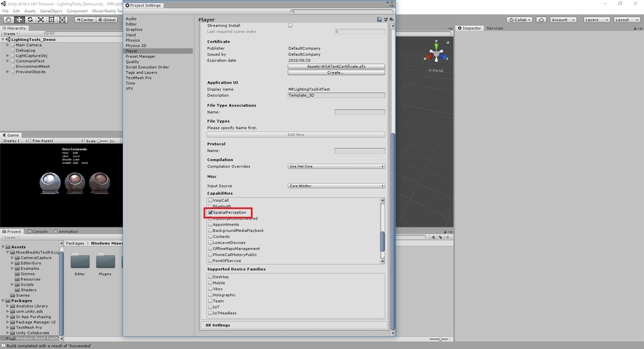Screen dimensions: 644x349
Task: Select the Rect transform tool
Action: [52, 19]
